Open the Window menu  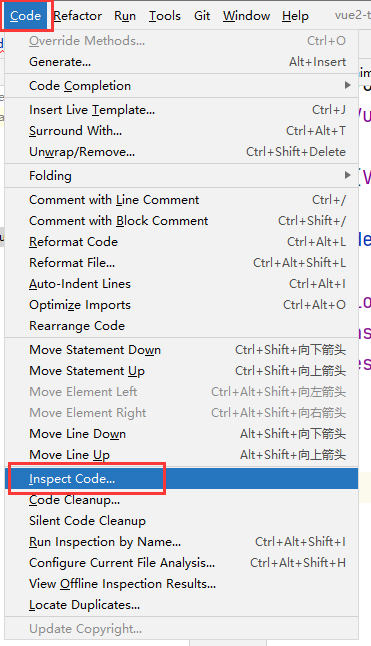coord(246,16)
